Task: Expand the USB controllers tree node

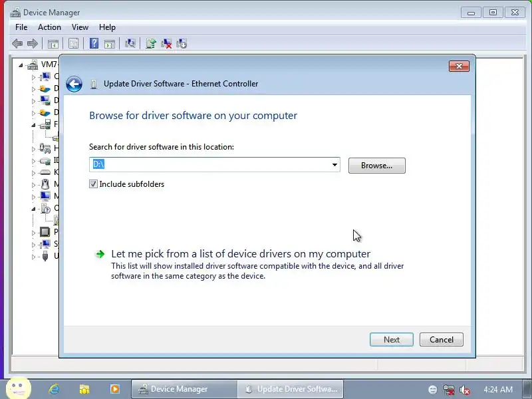Action: (x=33, y=257)
